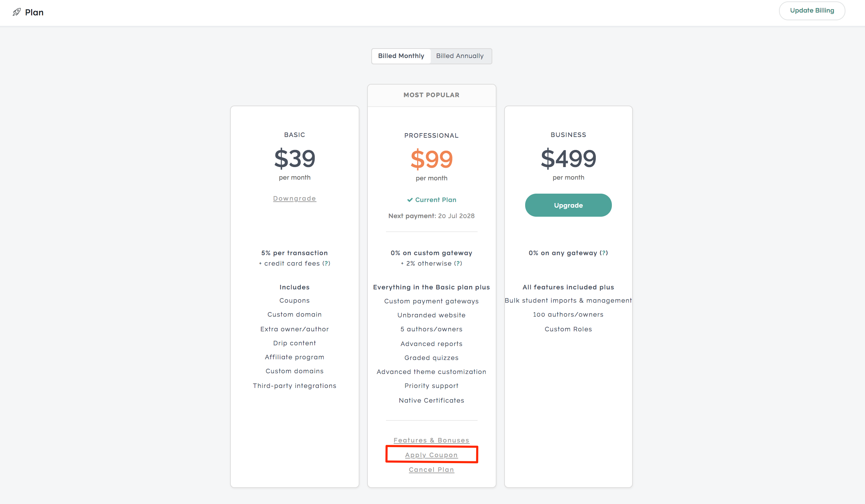The height and width of the screenshot is (504, 865).
Task: Click the Apply Coupon link
Action: point(431,455)
